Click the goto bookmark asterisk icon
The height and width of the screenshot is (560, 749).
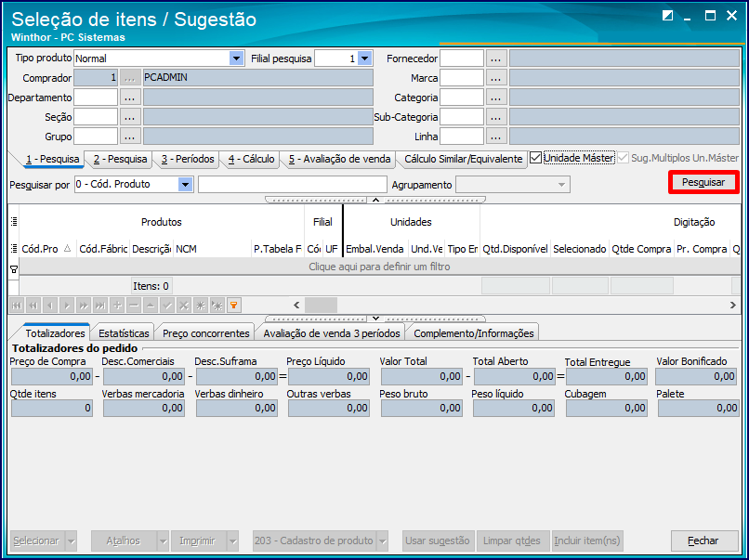pyautogui.click(x=217, y=305)
